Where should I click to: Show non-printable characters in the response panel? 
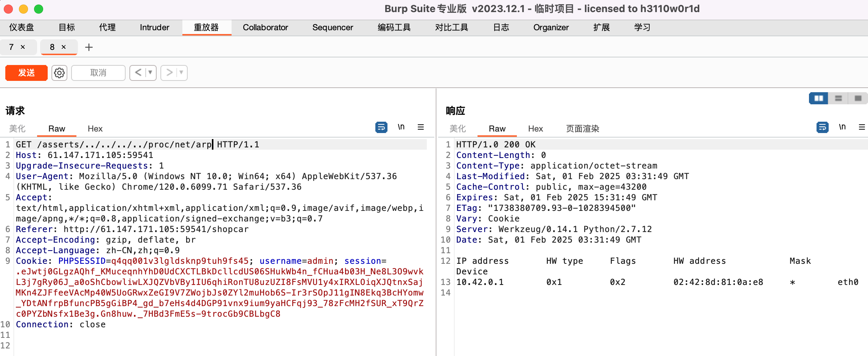(x=842, y=127)
